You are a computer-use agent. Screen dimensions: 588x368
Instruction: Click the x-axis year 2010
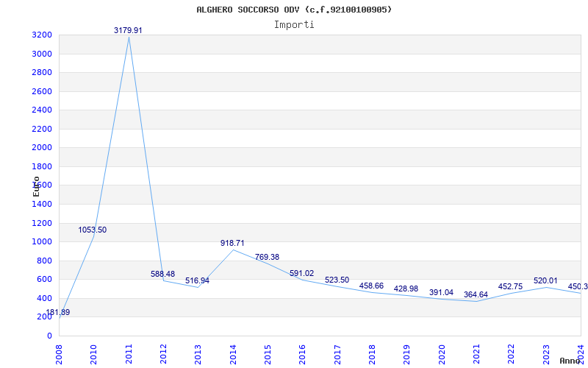coord(94,355)
